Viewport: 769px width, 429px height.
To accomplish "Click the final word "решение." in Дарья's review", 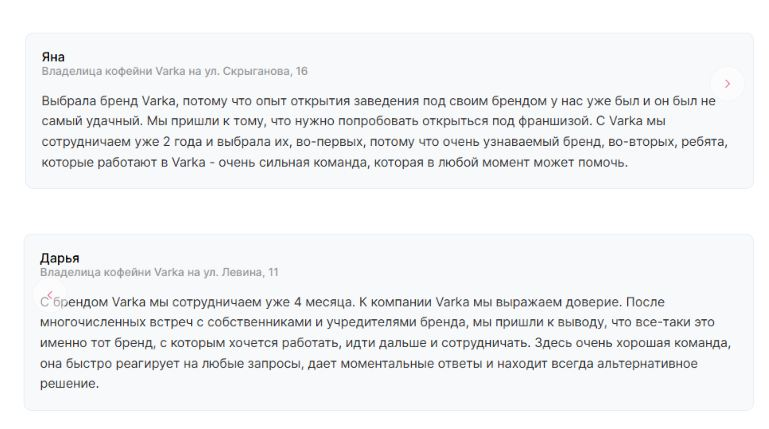I will tap(70, 383).
